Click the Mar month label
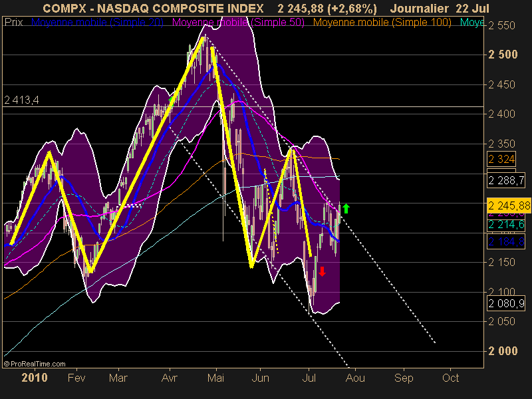The height and width of the screenshot is (399, 532). pos(118,378)
